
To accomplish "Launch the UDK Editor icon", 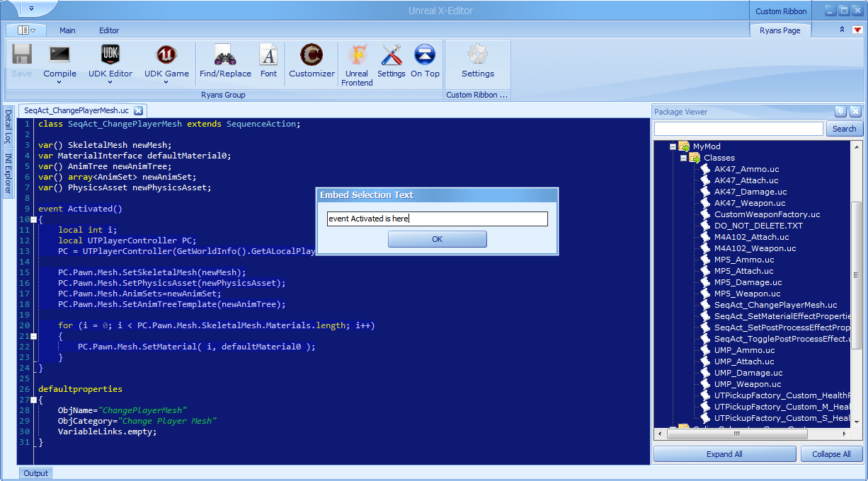I will (110, 54).
